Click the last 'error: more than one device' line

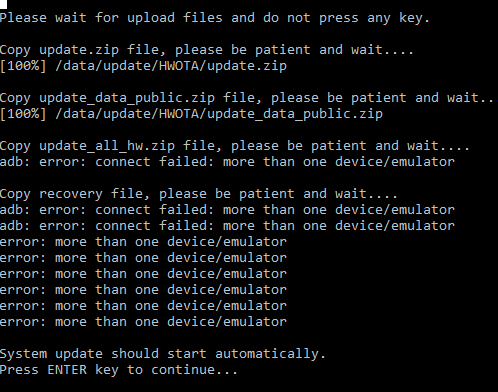(143, 322)
